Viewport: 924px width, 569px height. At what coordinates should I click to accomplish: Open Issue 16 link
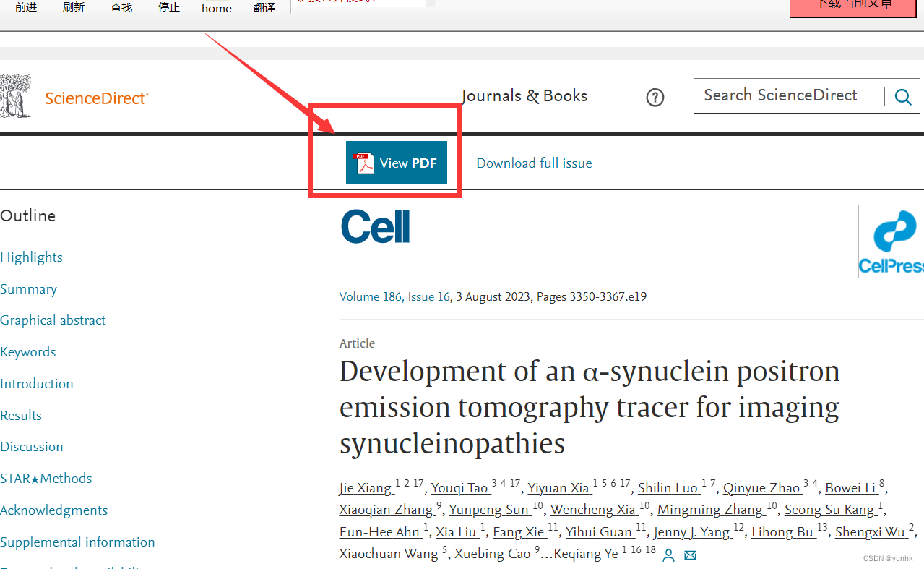click(429, 297)
